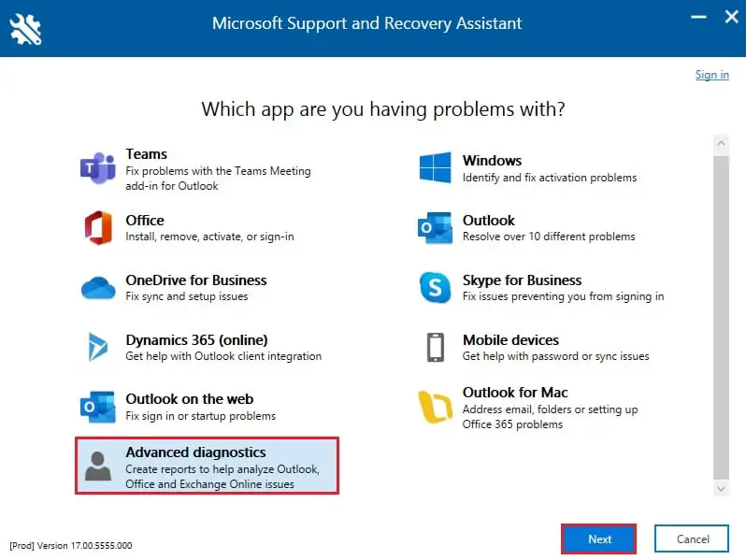Select the Advanced diagnostics heading
This screenshot has width=746, height=560.
(195, 452)
